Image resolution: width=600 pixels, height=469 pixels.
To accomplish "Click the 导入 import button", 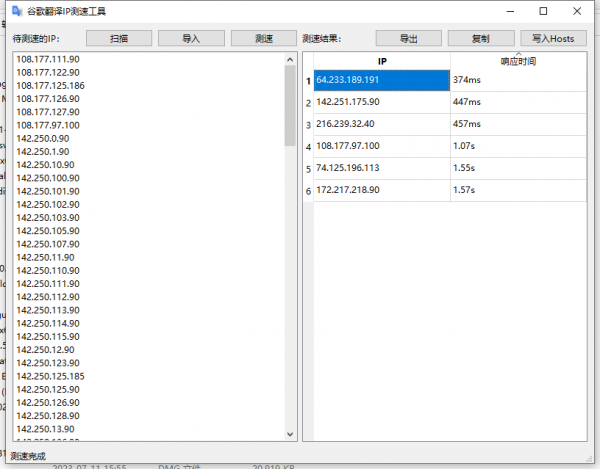I will click(191, 39).
